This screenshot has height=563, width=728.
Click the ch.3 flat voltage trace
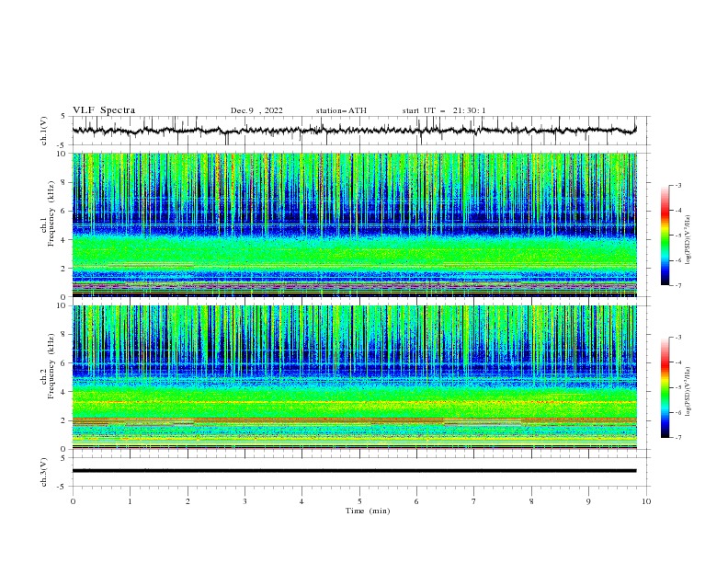[354, 471]
